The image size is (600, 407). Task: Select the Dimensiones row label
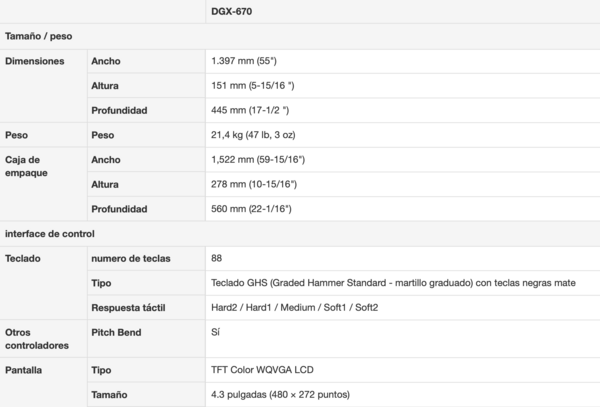point(35,61)
